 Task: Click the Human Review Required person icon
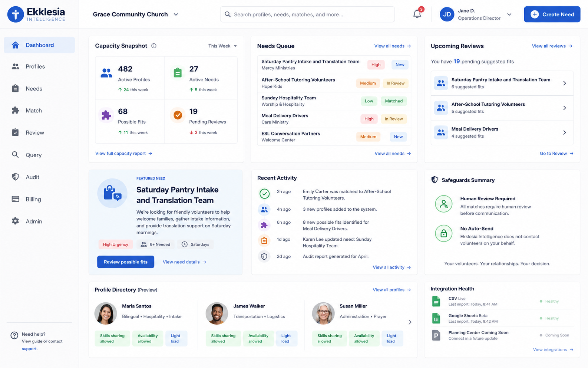click(x=443, y=204)
